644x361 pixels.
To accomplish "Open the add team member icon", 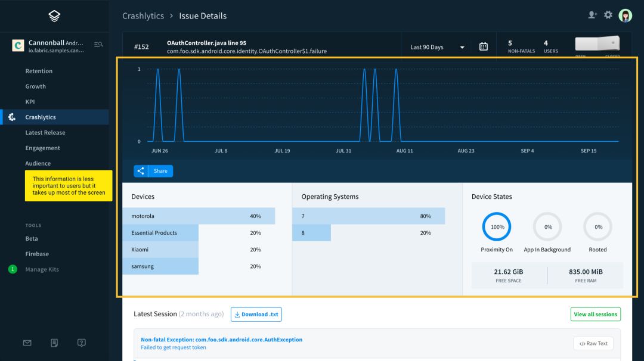I will [592, 15].
